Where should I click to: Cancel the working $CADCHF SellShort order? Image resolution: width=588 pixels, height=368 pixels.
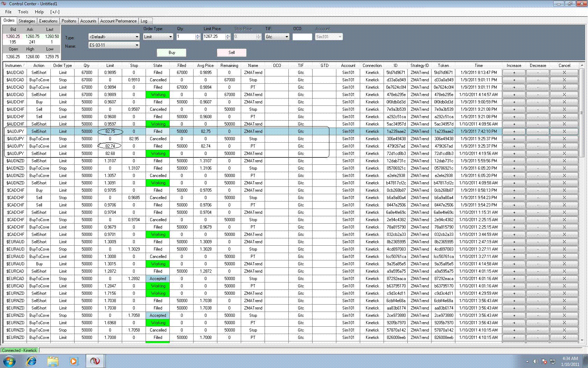click(564, 234)
